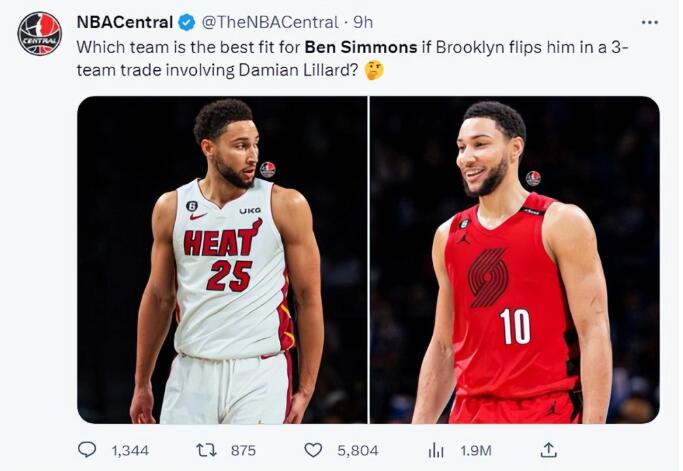This screenshot has width=683, height=471.
Task: Like the tweet with the heart icon
Action: [313, 450]
